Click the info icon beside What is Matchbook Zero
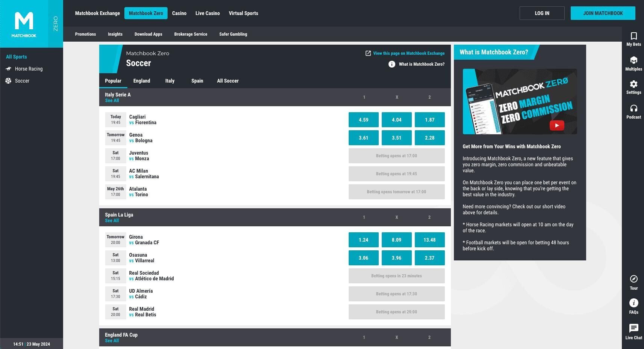This screenshot has width=644, height=349. click(x=392, y=64)
